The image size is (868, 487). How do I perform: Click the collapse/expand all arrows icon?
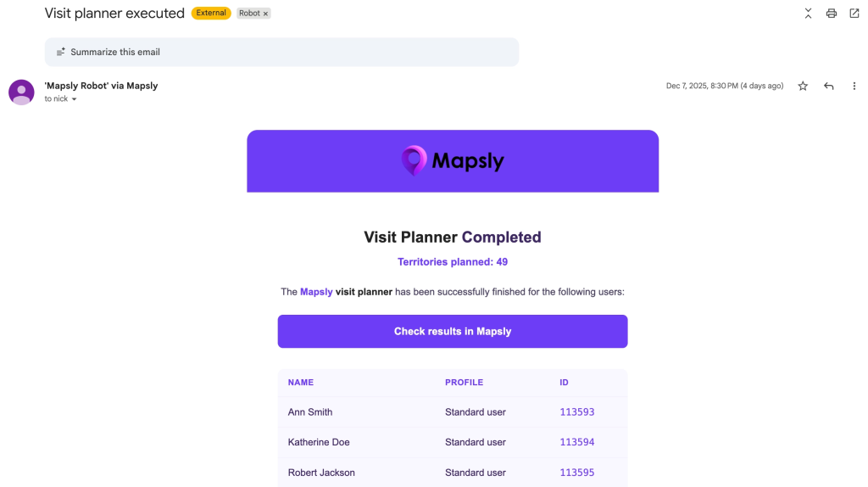[808, 14]
